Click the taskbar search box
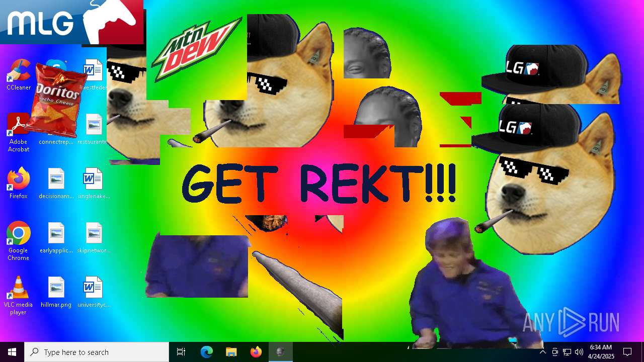 pyautogui.click(x=97, y=352)
